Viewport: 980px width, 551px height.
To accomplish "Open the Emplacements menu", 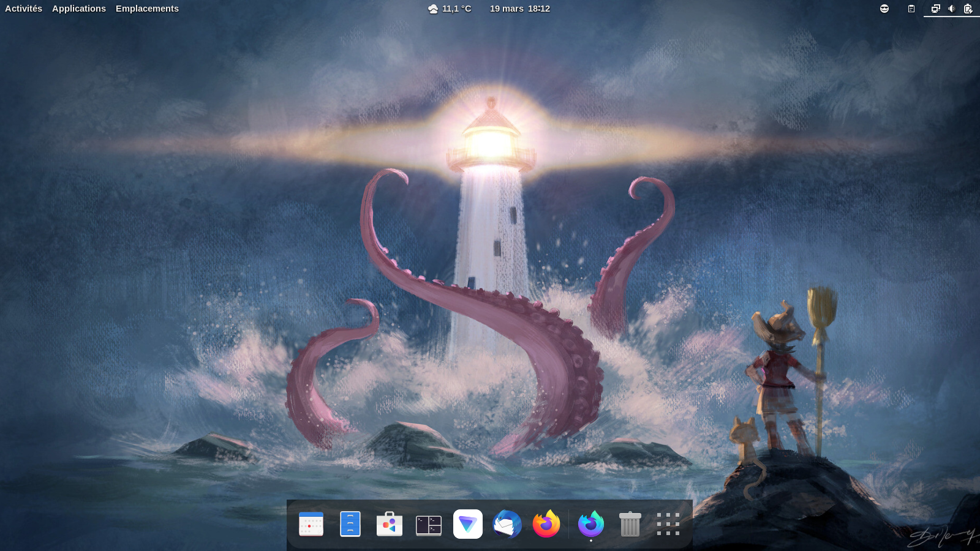I will (147, 9).
